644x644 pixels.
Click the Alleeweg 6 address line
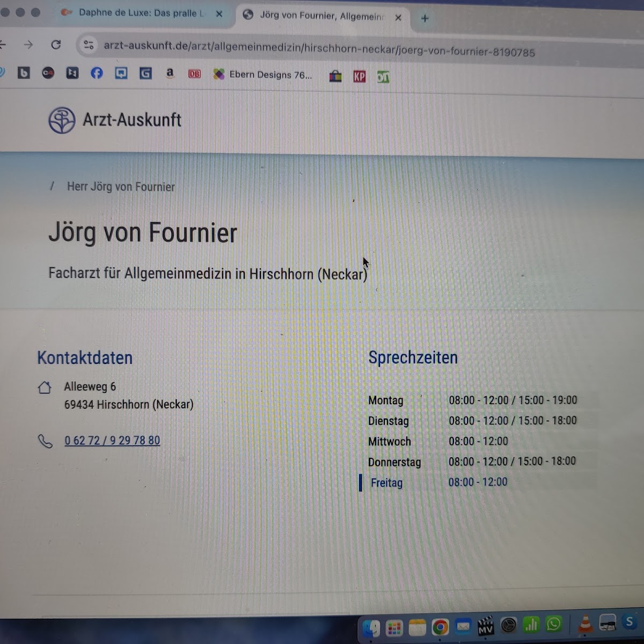(x=90, y=386)
